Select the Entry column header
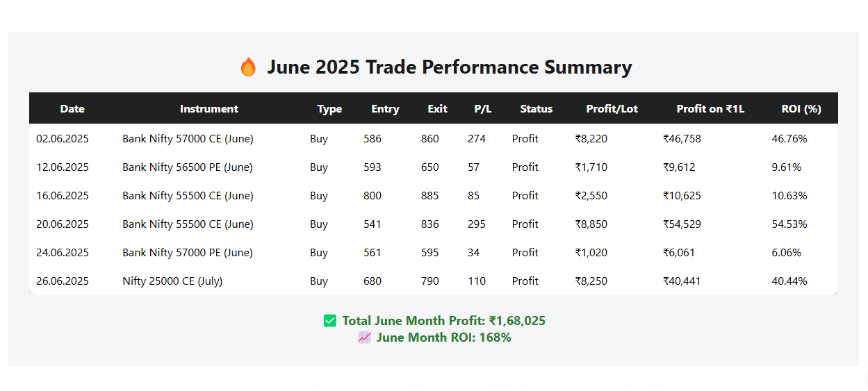This screenshot has height=391, width=868. (x=385, y=109)
